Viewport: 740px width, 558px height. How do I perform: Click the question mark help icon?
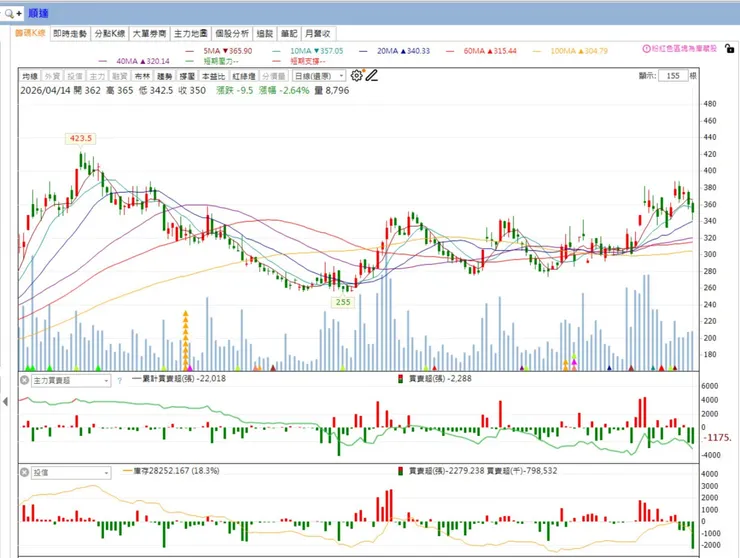[x=119, y=380]
